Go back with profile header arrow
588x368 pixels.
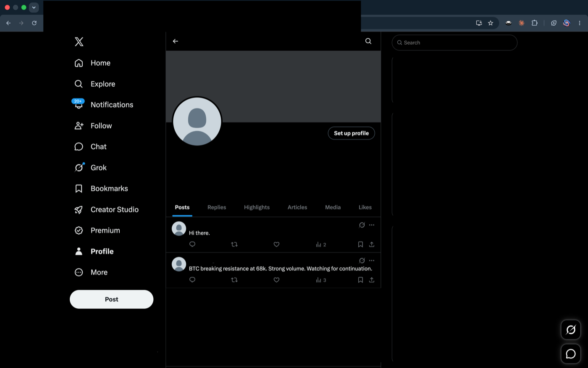[176, 41]
